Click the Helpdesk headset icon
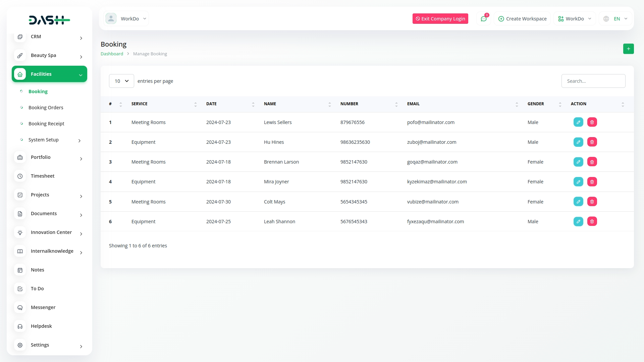Viewport: 644px width, 362px height. (x=20, y=326)
